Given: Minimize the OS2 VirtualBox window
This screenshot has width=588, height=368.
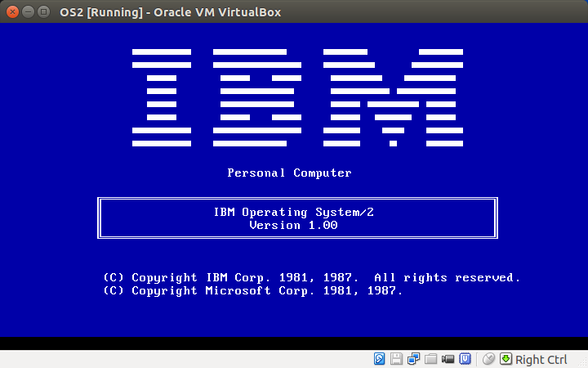Looking at the screenshot, I should point(28,12).
